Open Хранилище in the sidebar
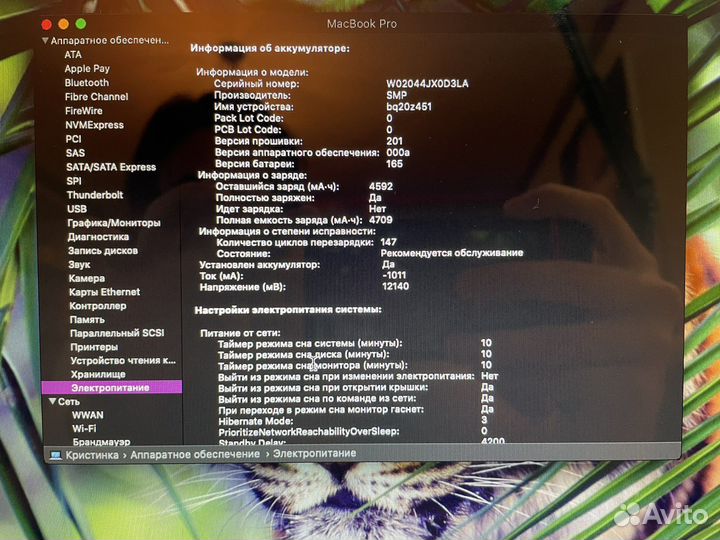720x540 pixels. (x=98, y=374)
